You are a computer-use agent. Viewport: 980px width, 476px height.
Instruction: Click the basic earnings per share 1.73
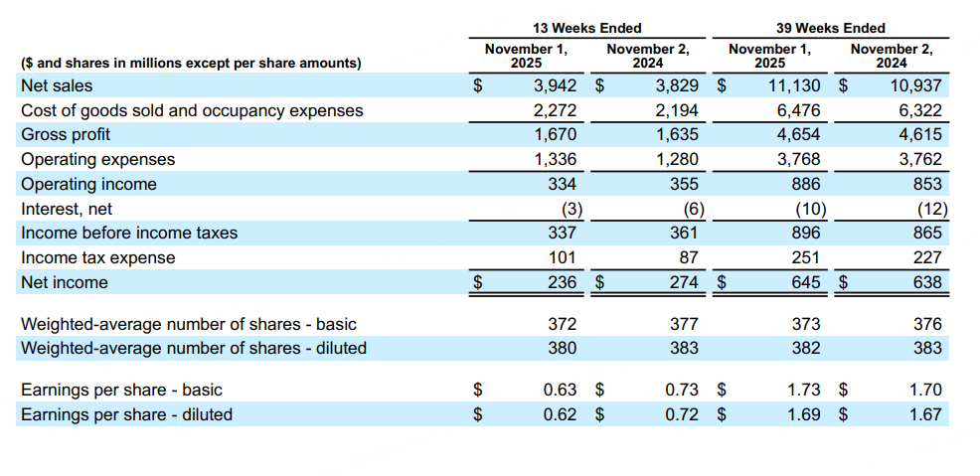click(x=804, y=390)
